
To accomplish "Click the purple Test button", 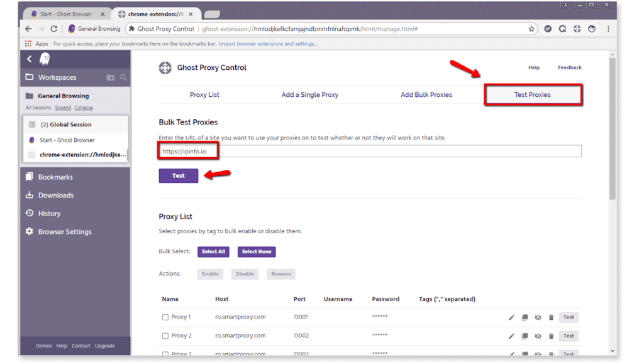I will pos(179,176).
